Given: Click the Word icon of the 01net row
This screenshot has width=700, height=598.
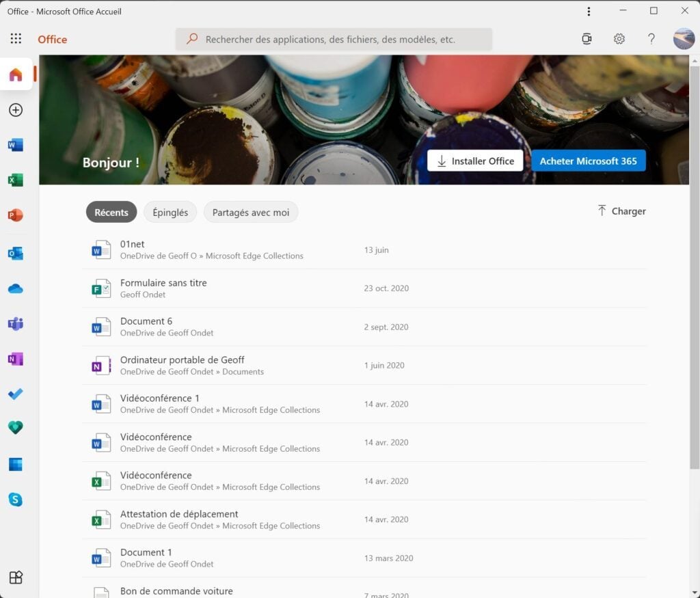Looking at the screenshot, I should tap(101, 250).
